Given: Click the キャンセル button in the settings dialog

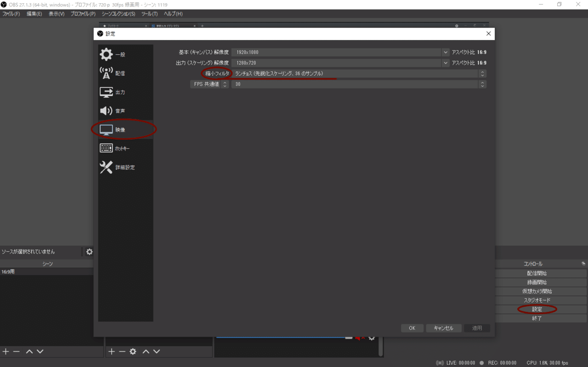Looking at the screenshot, I should pyautogui.click(x=443, y=328).
